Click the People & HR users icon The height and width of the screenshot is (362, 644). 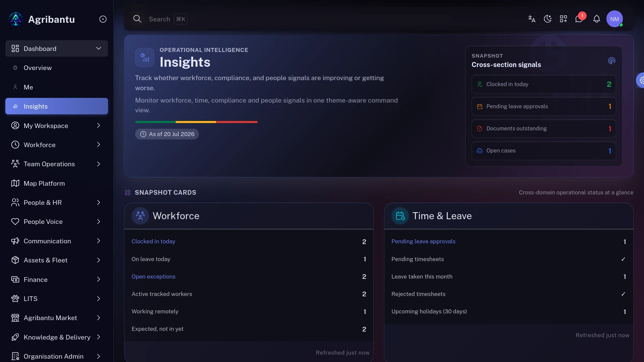(15, 202)
